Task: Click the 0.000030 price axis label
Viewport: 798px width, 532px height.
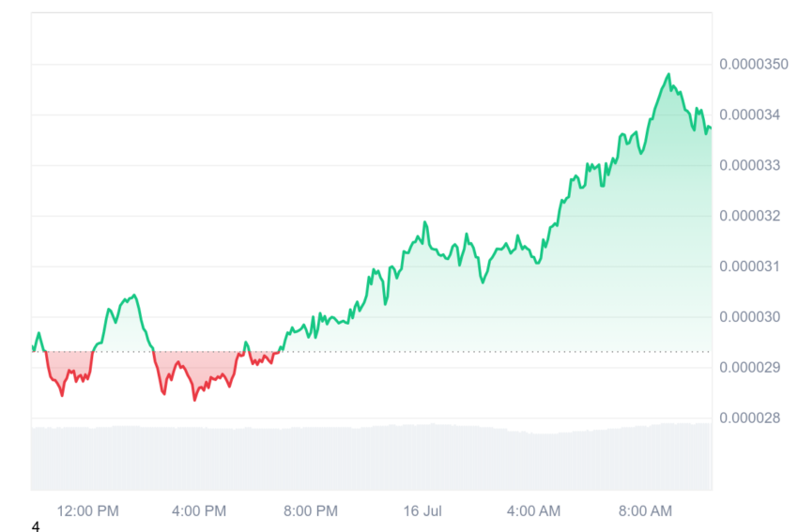Action: [x=750, y=317]
